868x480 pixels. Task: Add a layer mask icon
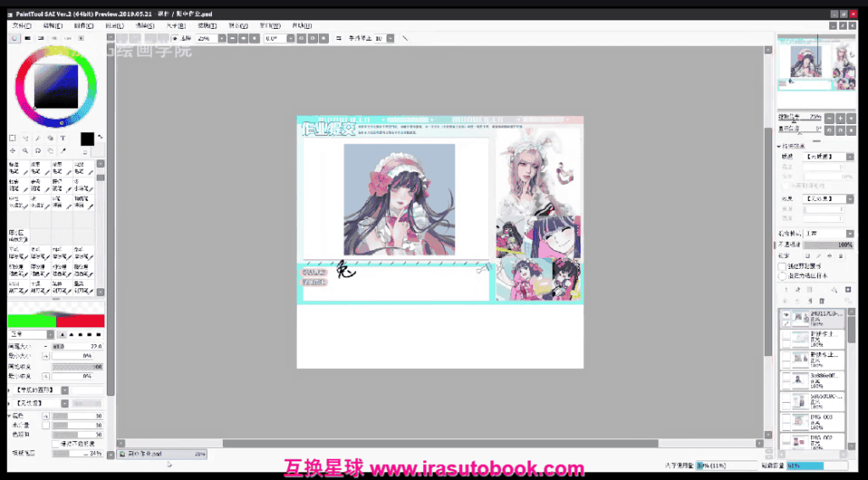[848, 289]
